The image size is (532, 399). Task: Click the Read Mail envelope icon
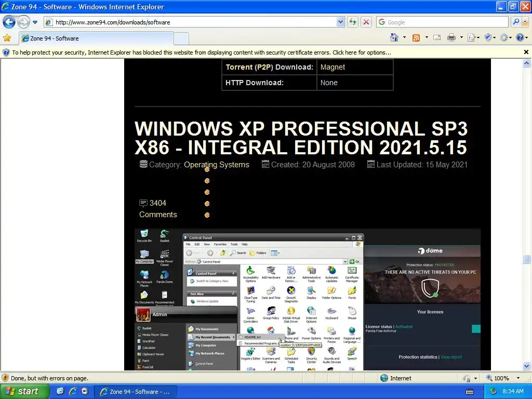tap(437, 37)
